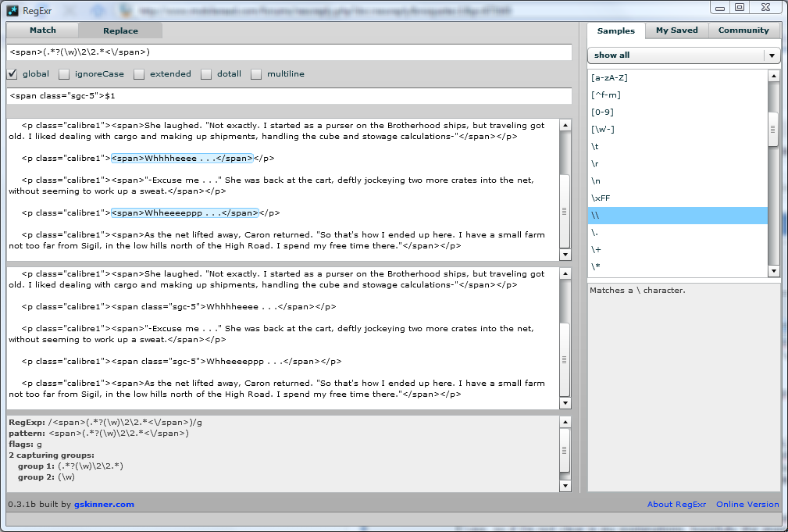
Task: Maximize the RegExr window
Action: pyautogui.click(x=740, y=8)
